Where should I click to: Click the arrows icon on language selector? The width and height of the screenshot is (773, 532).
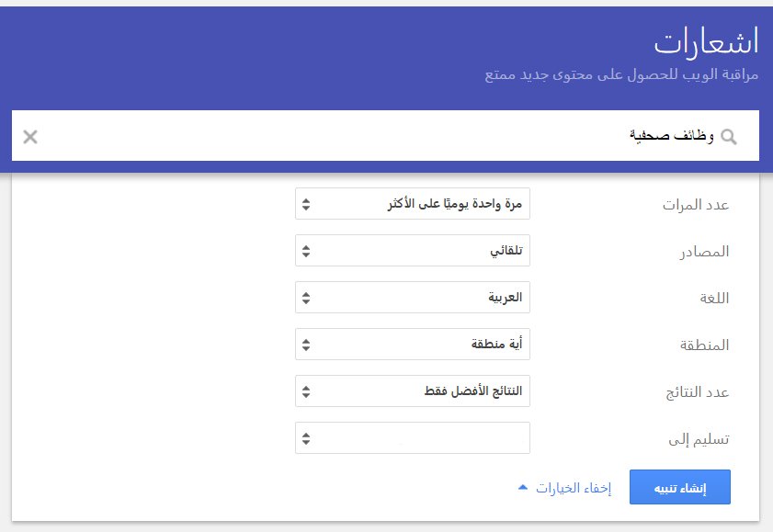[x=306, y=298]
